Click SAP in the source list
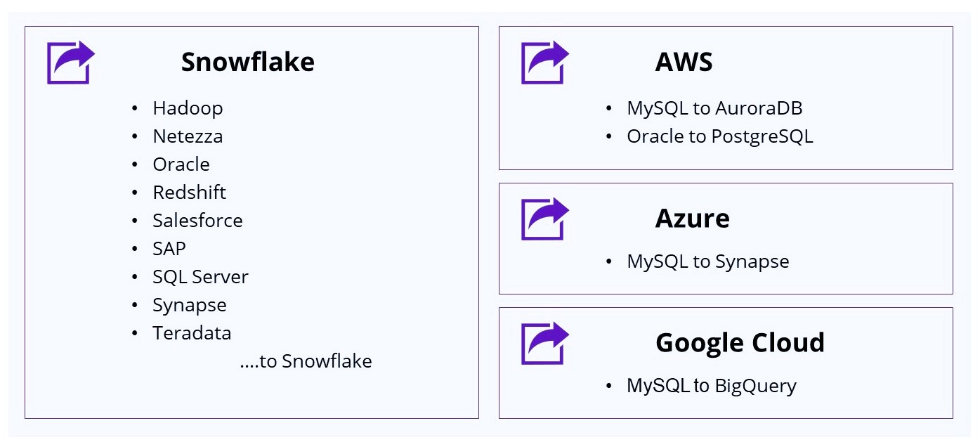 [x=169, y=249]
